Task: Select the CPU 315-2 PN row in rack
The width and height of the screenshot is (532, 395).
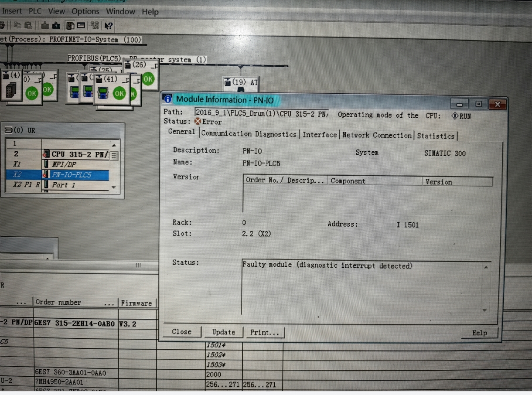Action: [58, 154]
